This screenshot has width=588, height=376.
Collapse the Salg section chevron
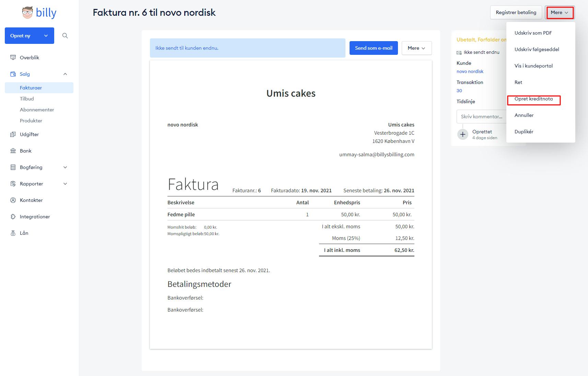point(65,74)
